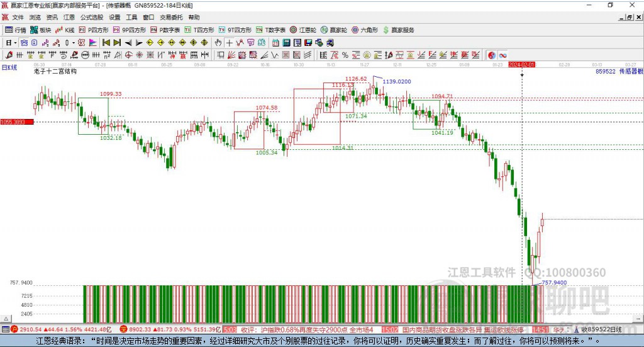Image resolution: width=644 pixels, height=347 pixels.
Task: Open the 9P四方形 square chart
Action: coord(130,30)
